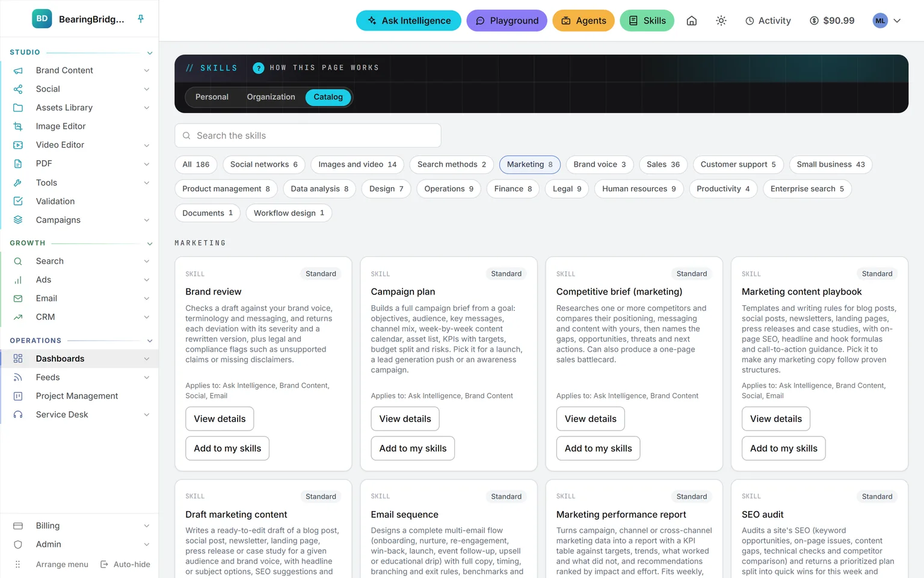Open How This Page Works help icon
Viewport: 924px width, 578px height.
click(259, 68)
